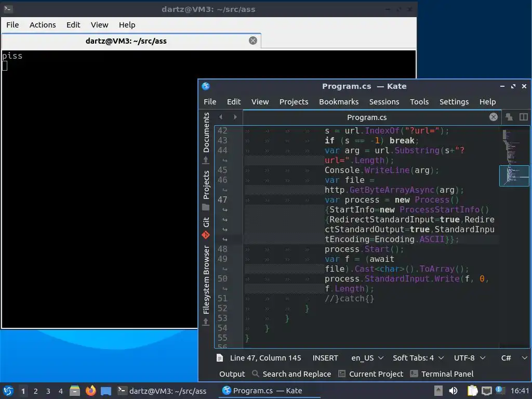
Task: Open the Projects side panel in Kate
Action: [x=206, y=190]
